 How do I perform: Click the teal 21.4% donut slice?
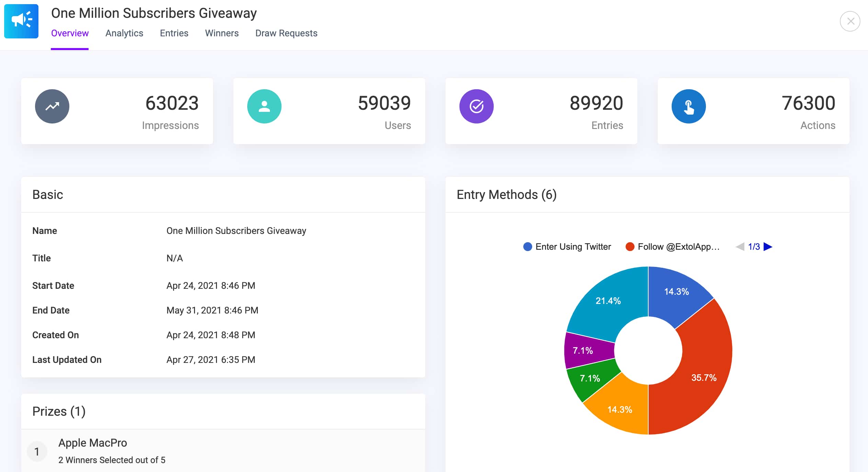click(608, 301)
